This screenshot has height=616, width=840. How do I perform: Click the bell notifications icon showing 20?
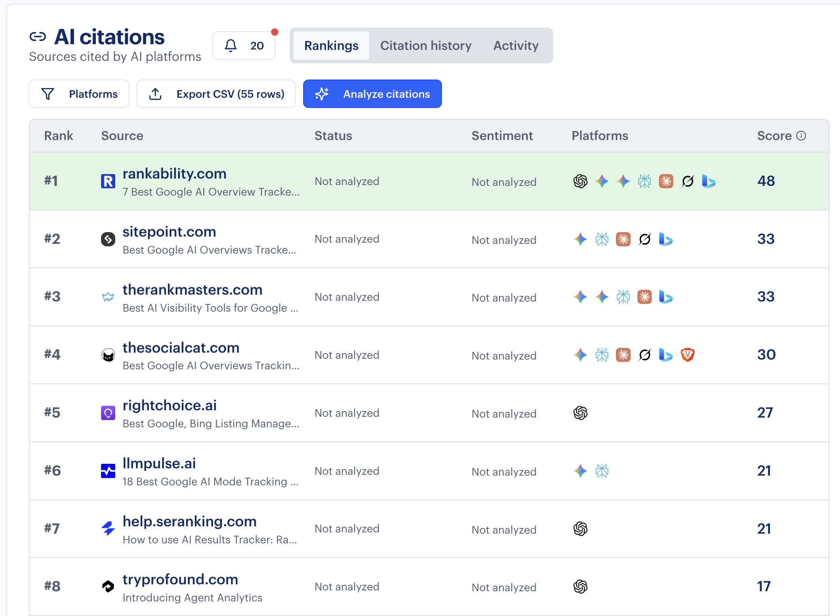click(244, 45)
